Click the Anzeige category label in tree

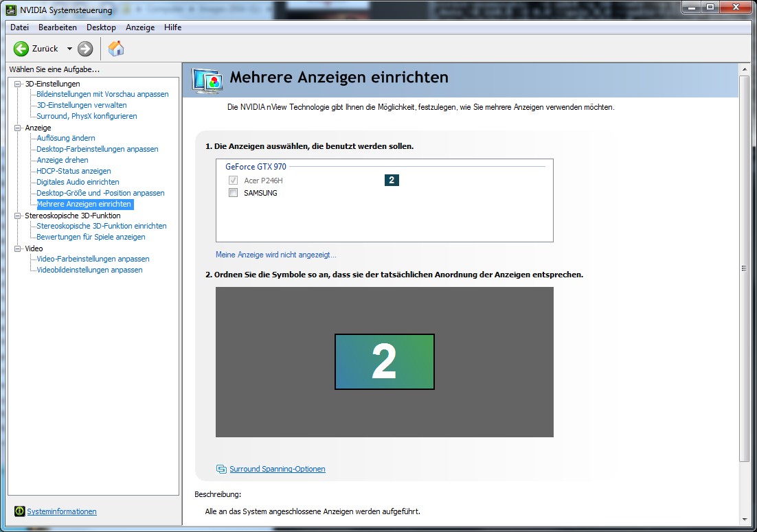pos(38,128)
